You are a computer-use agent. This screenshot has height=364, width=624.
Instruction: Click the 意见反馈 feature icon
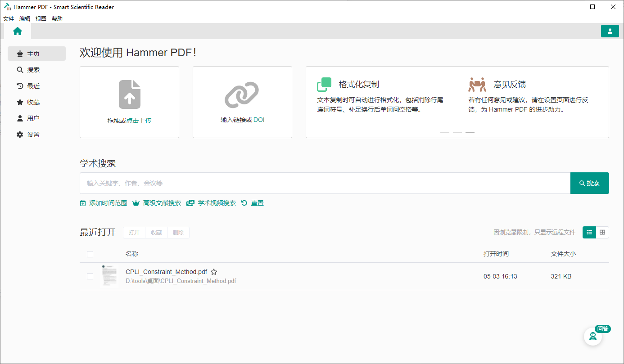(477, 85)
